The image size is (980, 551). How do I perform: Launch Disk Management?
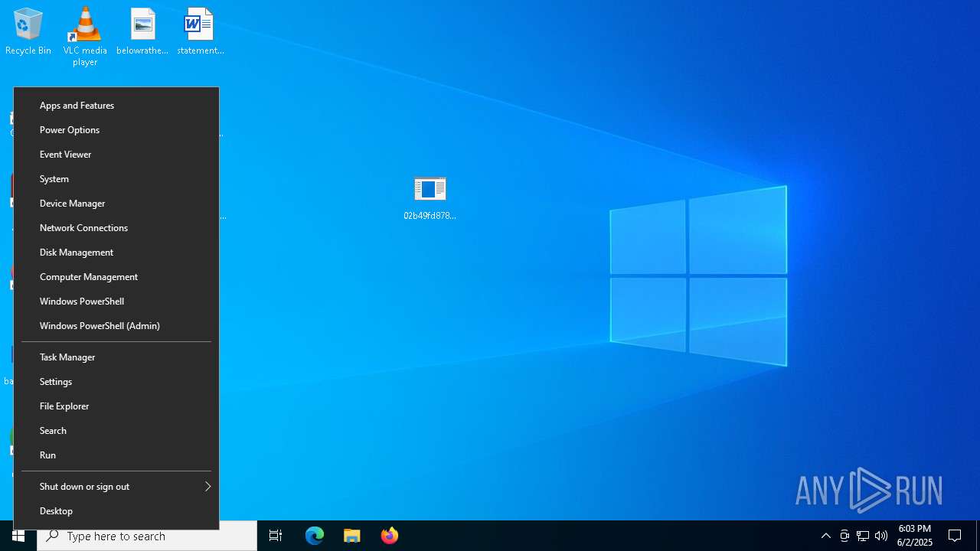(x=116, y=253)
